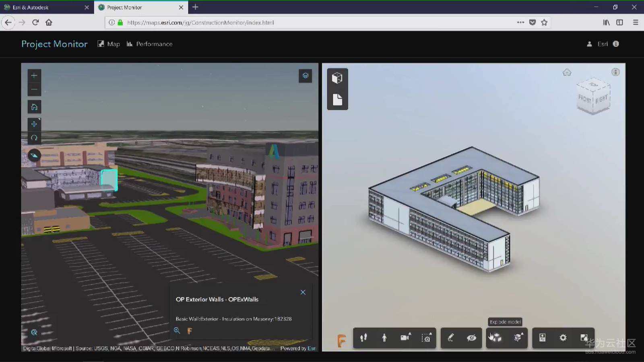Click the RIGHT face of the view cube
This screenshot has width=644, height=362.
[601, 99]
